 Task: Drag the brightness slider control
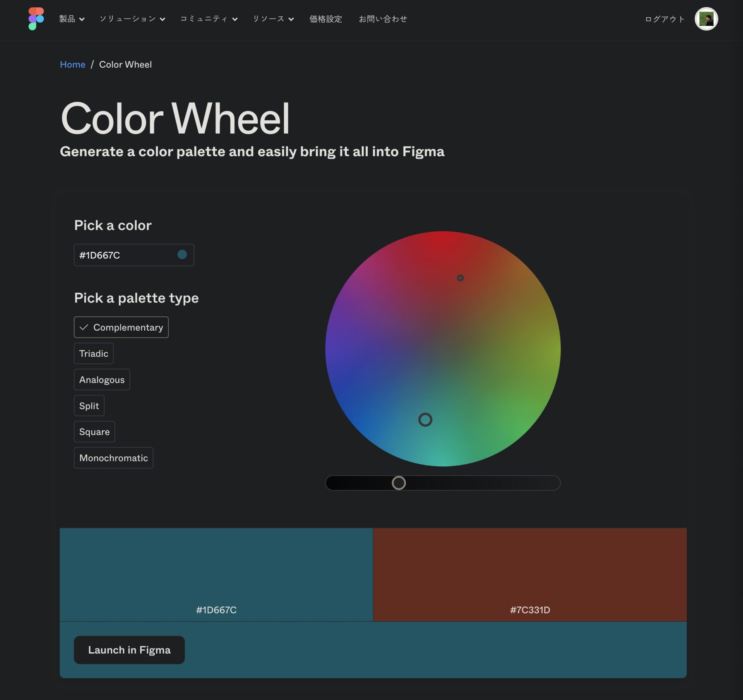(x=399, y=482)
